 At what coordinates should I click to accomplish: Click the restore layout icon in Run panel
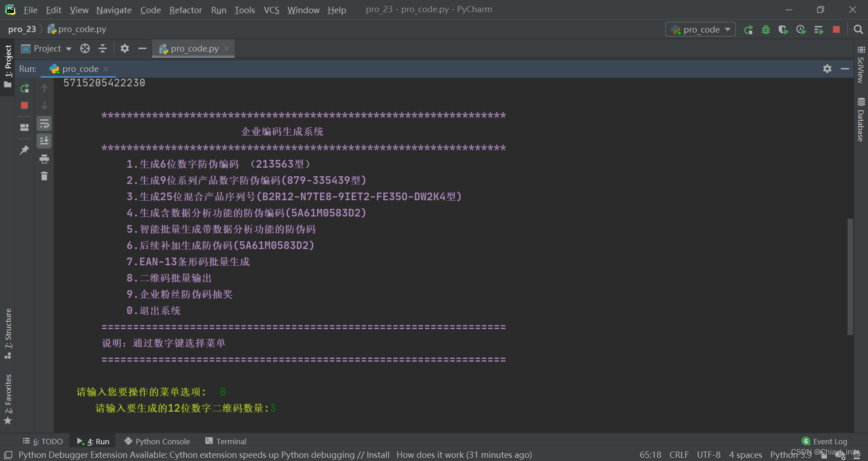[24, 127]
